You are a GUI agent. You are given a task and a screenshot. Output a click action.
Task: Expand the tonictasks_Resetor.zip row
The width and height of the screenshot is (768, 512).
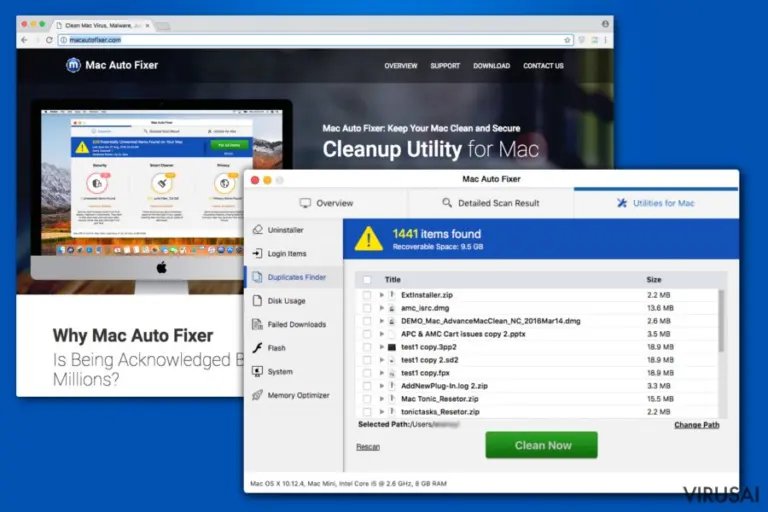tap(382, 412)
